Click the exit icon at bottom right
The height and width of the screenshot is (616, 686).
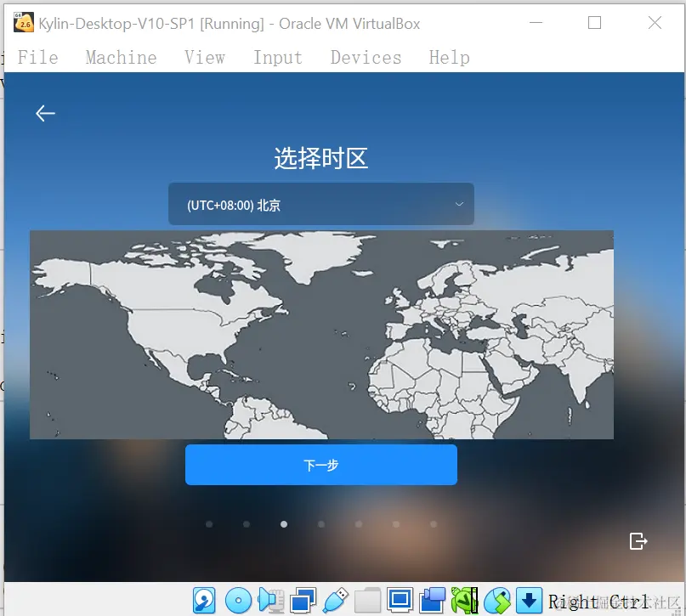pos(638,541)
